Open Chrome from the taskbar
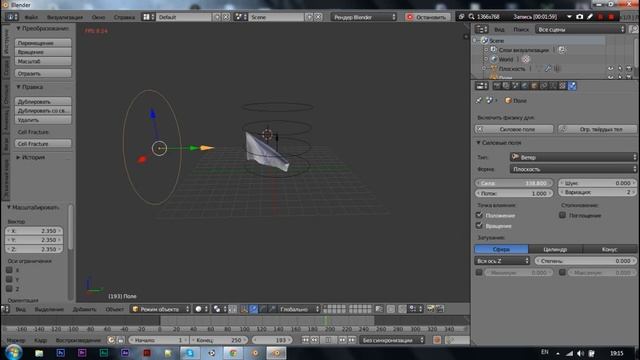The width and height of the screenshot is (640, 360). pos(233,353)
